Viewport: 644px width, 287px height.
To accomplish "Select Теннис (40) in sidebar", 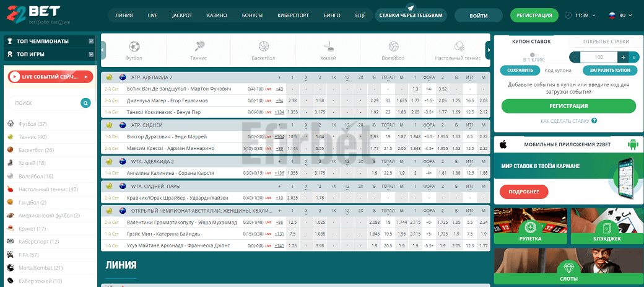I will 32,137.
